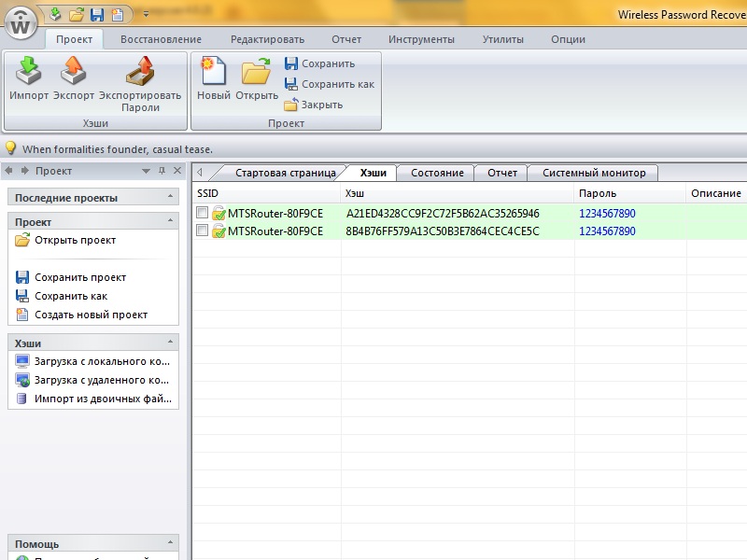The image size is (747, 560).
Task: Switch to the Системный монитор tab
Action: pos(593,173)
